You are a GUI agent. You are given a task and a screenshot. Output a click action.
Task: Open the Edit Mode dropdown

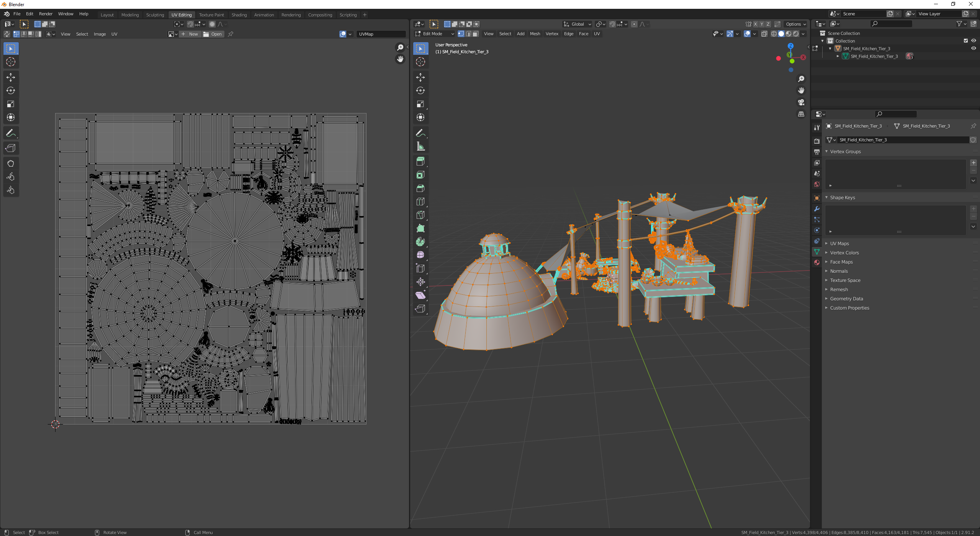click(x=435, y=34)
